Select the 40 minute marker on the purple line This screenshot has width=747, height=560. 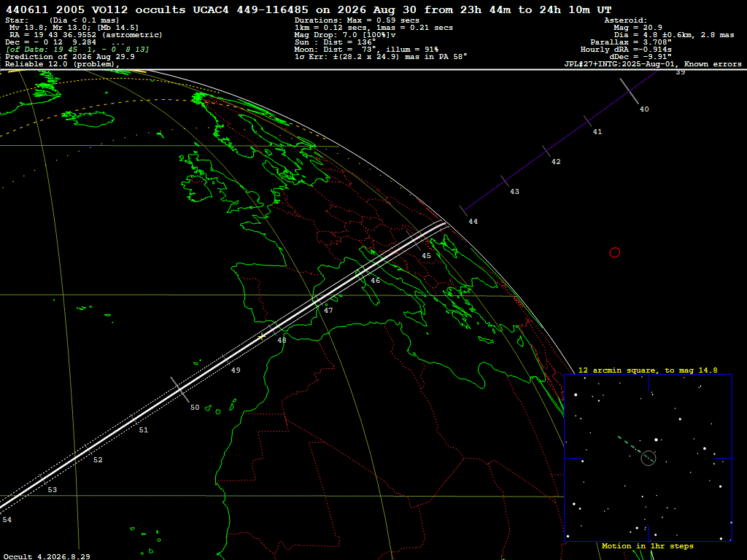coord(630,91)
